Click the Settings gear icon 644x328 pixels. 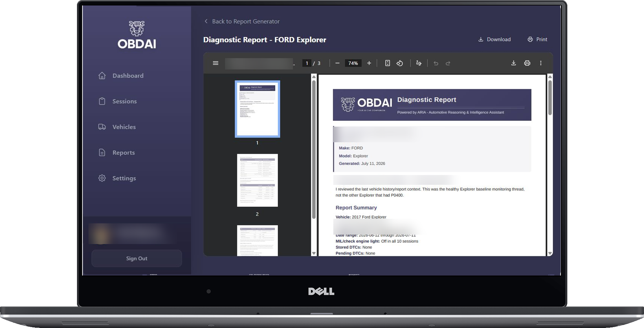pyautogui.click(x=102, y=178)
